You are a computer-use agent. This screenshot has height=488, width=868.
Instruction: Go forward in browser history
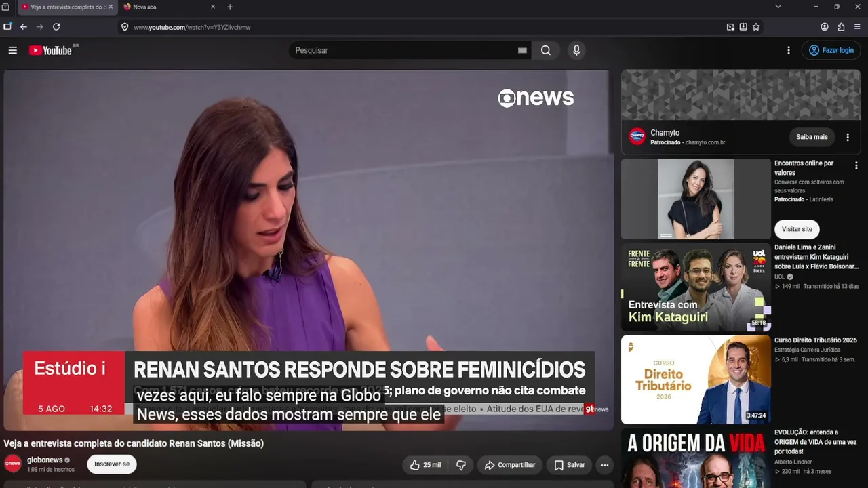pos(40,27)
